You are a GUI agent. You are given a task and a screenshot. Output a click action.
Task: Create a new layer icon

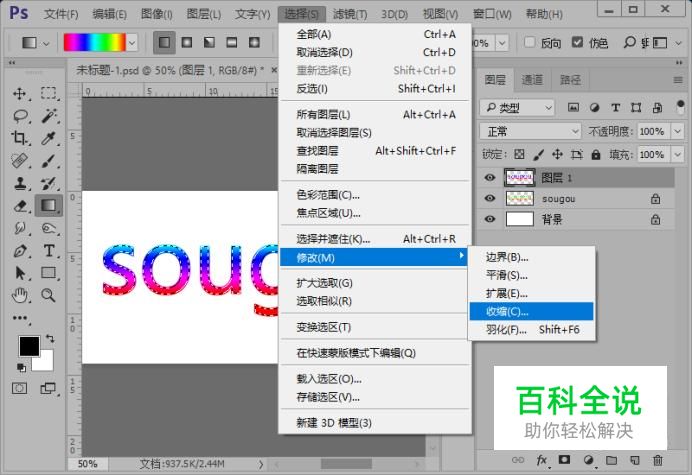tap(635, 460)
